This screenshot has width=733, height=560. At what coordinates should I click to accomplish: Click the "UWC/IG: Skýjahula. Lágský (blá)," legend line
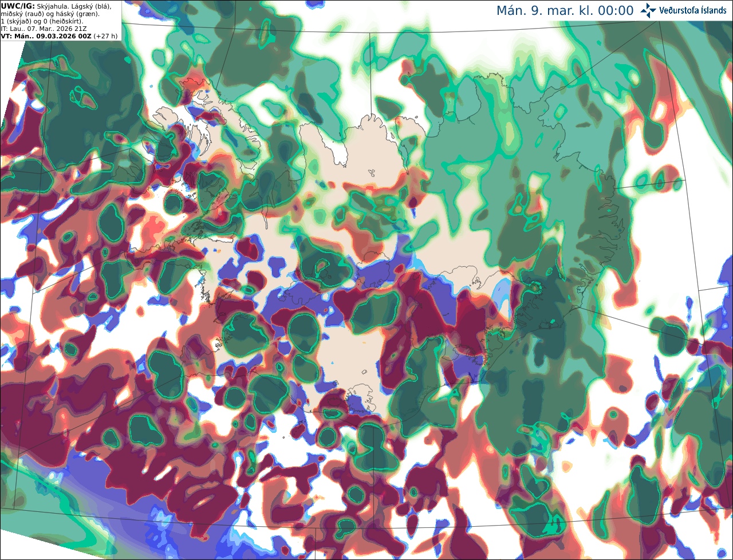point(56,6)
